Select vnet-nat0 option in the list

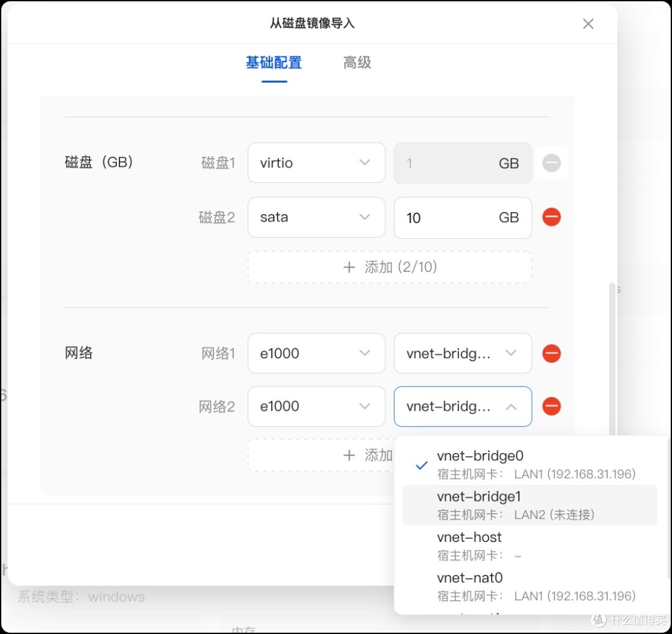[530, 587]
